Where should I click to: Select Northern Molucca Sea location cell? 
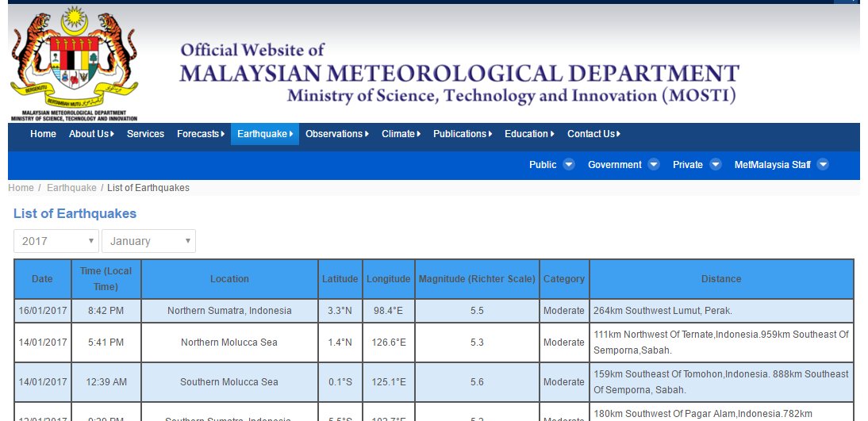pos(230,343)
